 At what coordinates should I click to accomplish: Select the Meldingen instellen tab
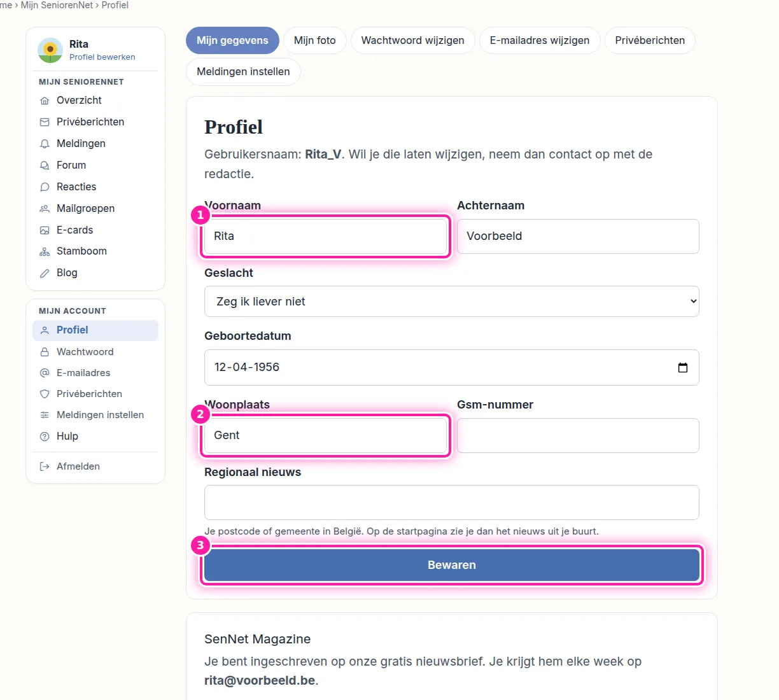point(243,72)
